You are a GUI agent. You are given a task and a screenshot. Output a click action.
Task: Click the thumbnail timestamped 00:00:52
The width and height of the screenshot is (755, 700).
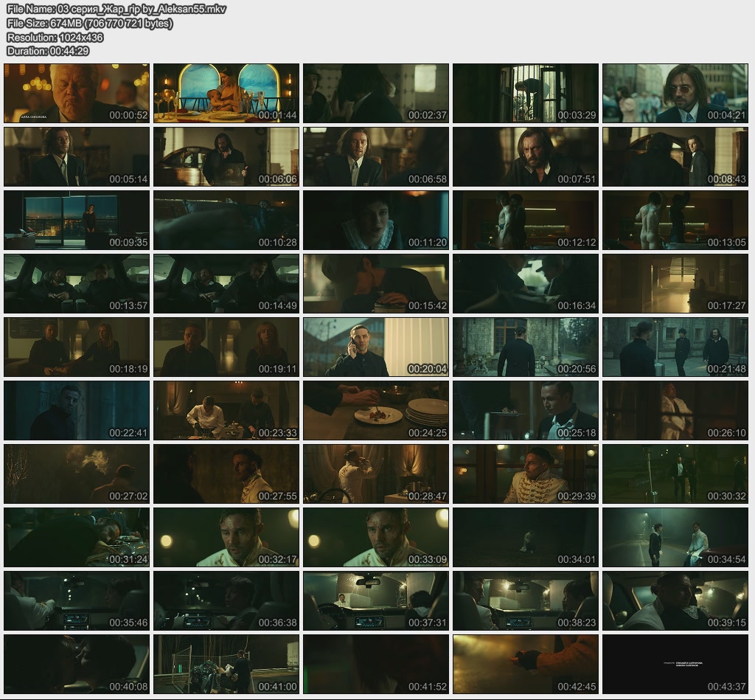coord(77,93)
